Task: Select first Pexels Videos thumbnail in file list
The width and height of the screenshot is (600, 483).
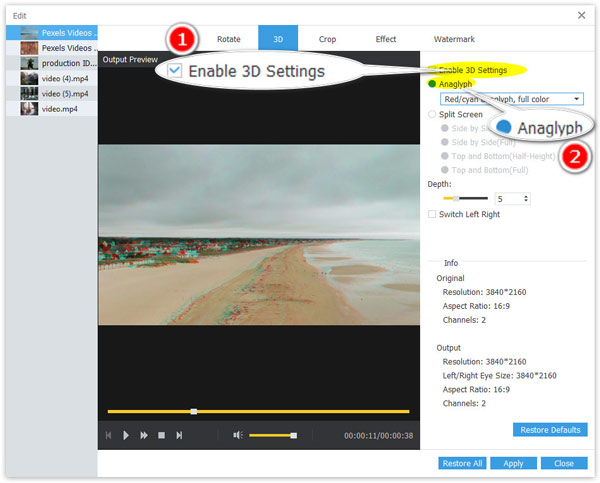Action: click(x=29, y=33)
